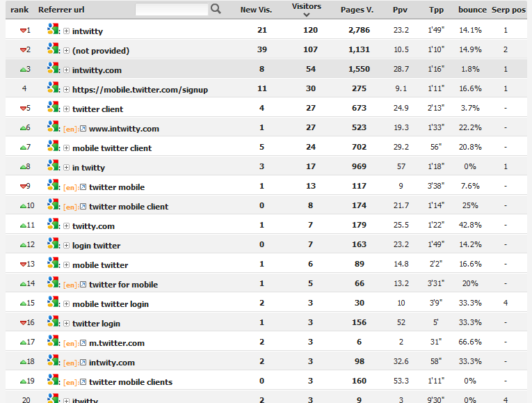Screen dimensions: 532x403
Task: Click Google icon in twitter login row
Action: [x=53, y=321]
